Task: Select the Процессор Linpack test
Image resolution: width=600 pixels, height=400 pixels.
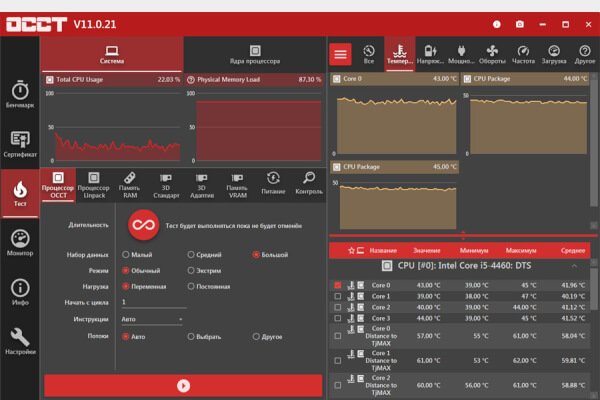Action: point(94,186)
